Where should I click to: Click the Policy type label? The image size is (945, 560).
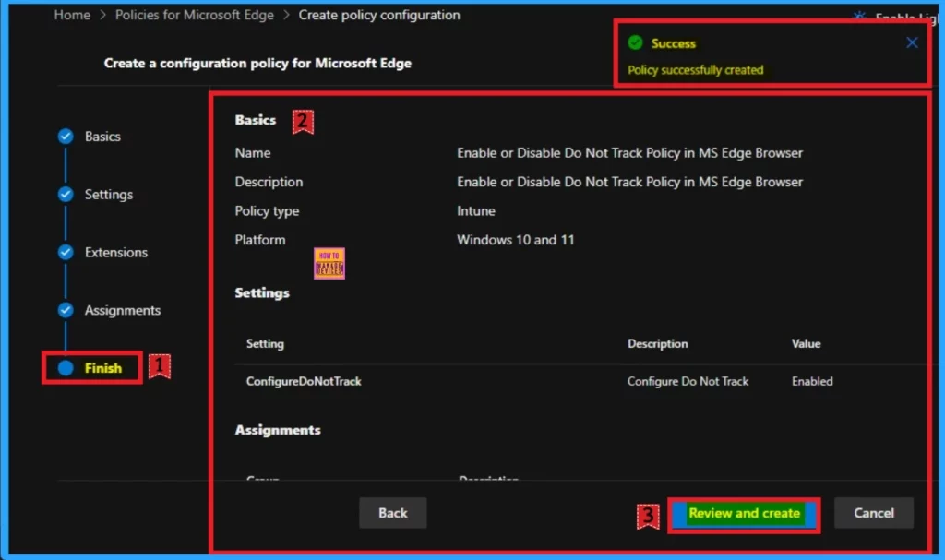(267, 211)
